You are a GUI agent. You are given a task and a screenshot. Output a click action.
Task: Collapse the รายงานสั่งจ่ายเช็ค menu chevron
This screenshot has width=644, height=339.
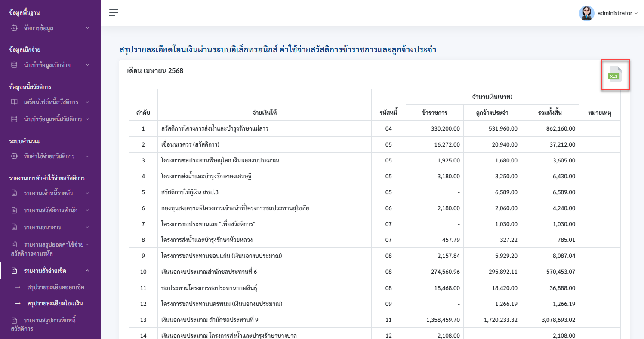point(87,271)
